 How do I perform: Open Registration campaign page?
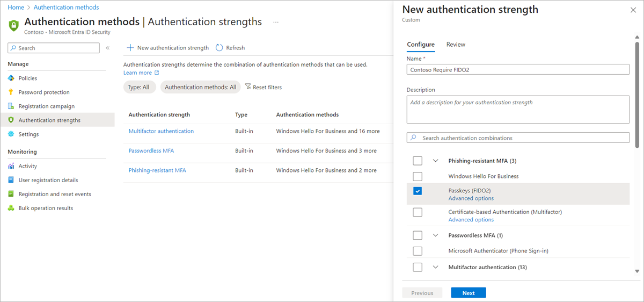[x=47, y=106]
